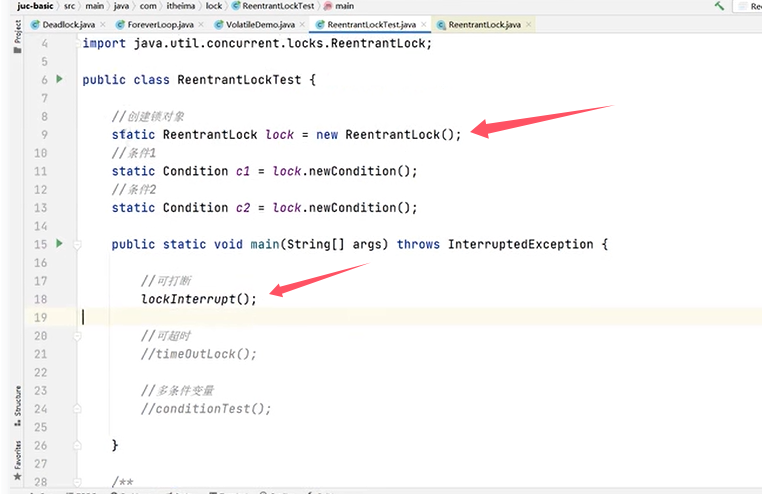Click 'new ReentrantLock()' on line 9
762x494 pixels.
(385, 135)
